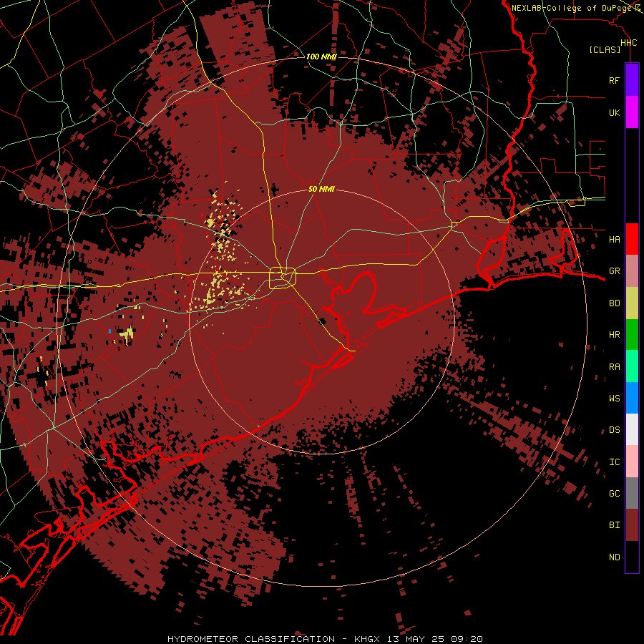Click the RA light green legend swatch
This screenshot has width=644, height=644.
coord(632,366)
